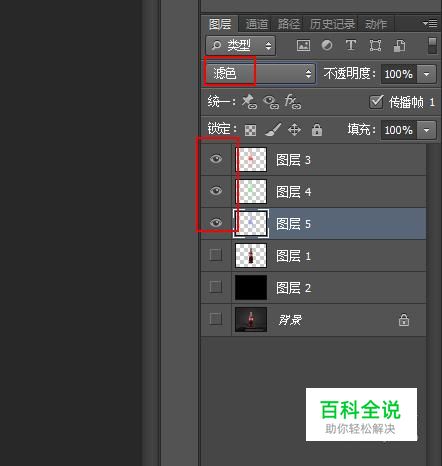Click the 不透明度 100% value field
The image size is (442, 466).
pos(399,74)
